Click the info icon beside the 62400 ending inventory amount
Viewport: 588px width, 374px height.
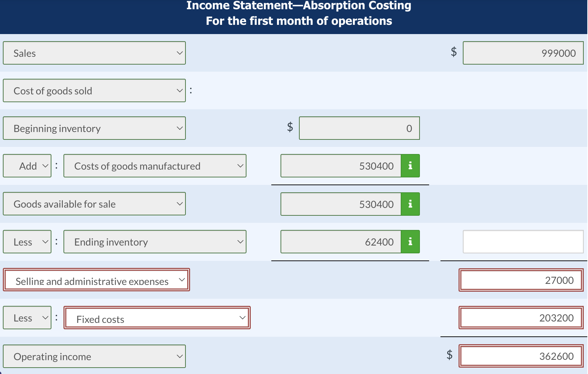point(410,242)
